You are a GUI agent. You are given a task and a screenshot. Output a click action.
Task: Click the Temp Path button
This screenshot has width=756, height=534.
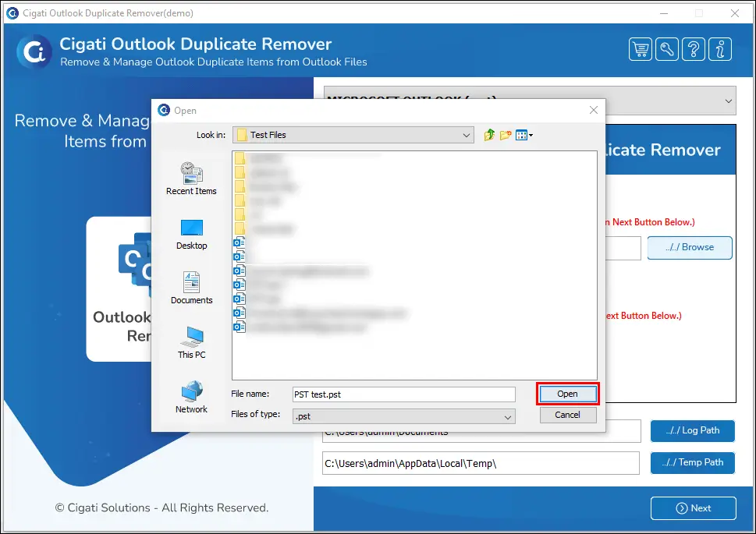click(692, 463)
